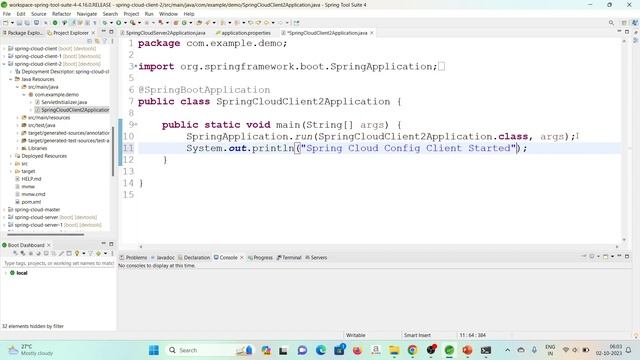Click the Coverage launch toolbar icon
The image size is (640, 360).
(133, 23)
